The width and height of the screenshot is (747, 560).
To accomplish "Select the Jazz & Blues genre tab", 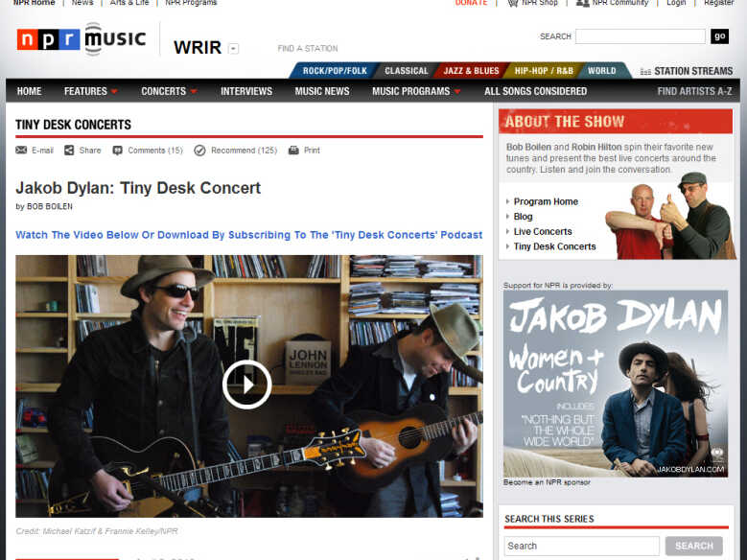I will click(x=471, y=71).
